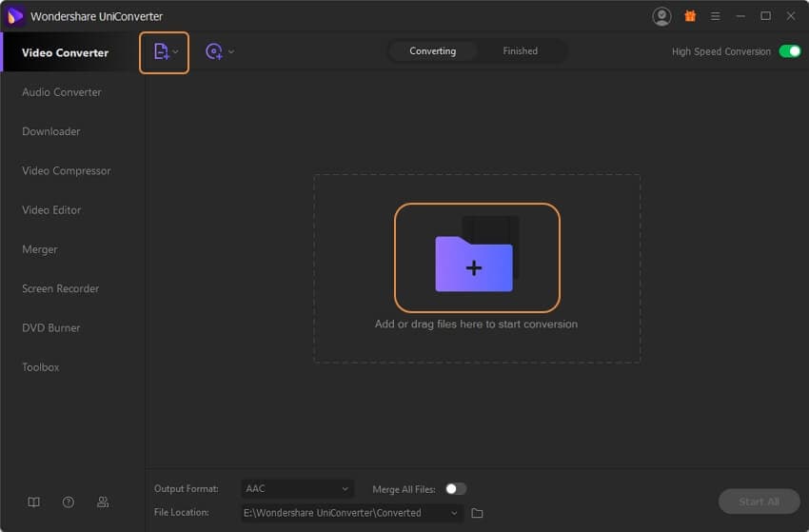The image size is (809, 532).
Task: Open the File Location path dropdown
Action: pos(352,513)
